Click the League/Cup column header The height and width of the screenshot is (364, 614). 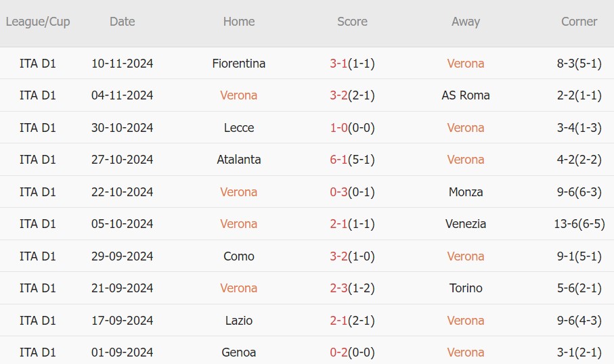click(38, 22)
